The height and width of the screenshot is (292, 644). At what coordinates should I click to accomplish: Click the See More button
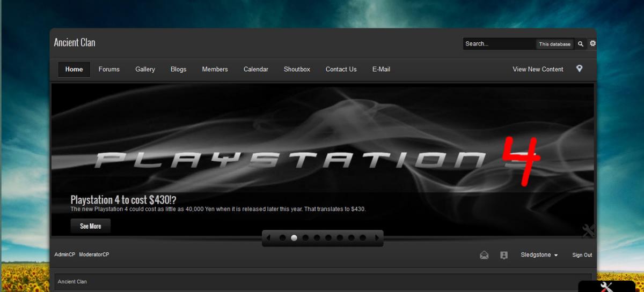[91, 226]
